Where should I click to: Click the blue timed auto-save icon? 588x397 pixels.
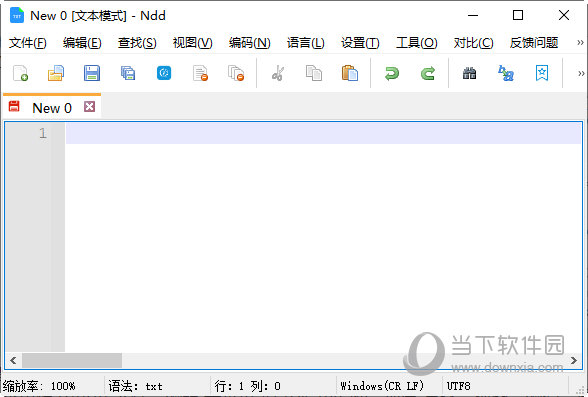(164, 73)
